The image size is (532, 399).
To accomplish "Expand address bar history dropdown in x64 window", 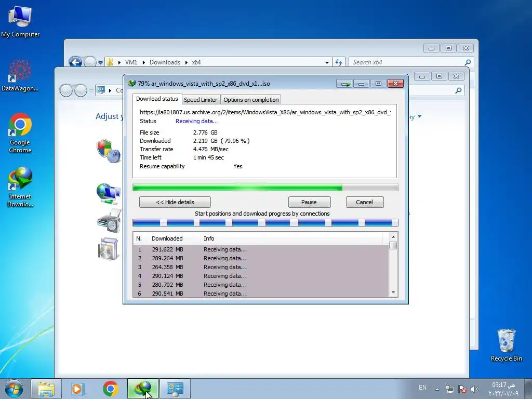I will 327,62.
